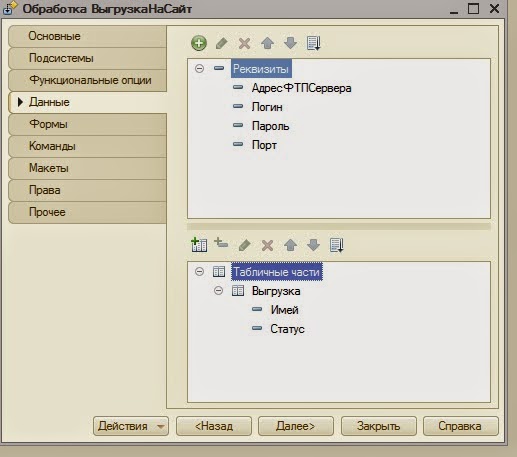Switch to the Формы tab
The width and height of the screenshot is (517, 457).
coord(87,124)
